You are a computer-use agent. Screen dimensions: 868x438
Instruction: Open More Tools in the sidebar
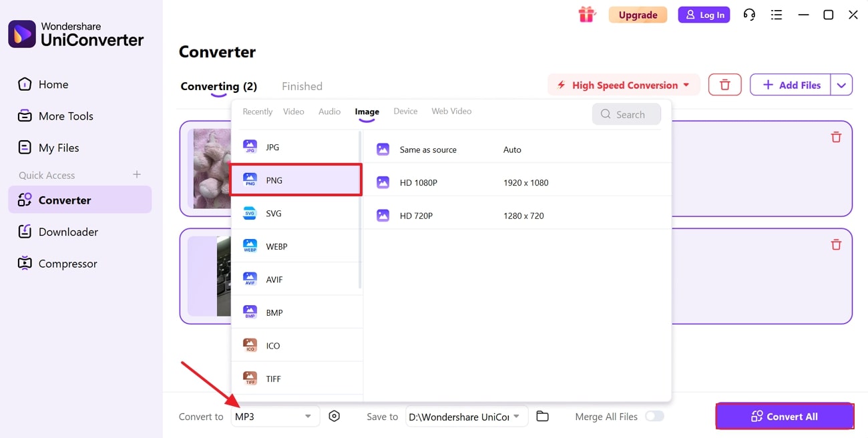tap(80, 116)
